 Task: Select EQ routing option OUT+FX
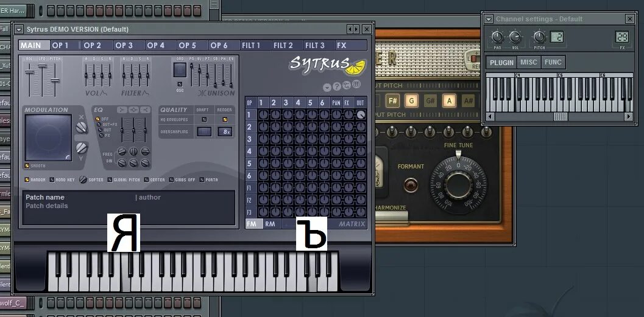(x=99, y=124)
